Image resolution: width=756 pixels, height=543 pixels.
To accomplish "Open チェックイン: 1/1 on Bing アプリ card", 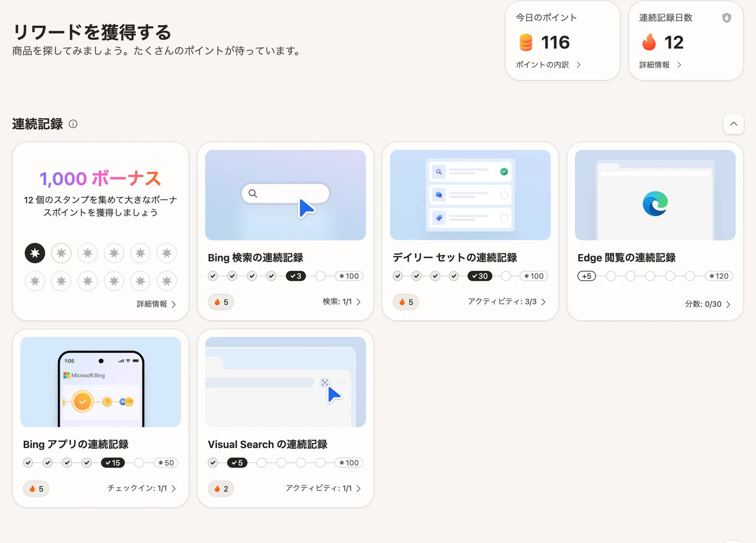I will pos(142,488).
